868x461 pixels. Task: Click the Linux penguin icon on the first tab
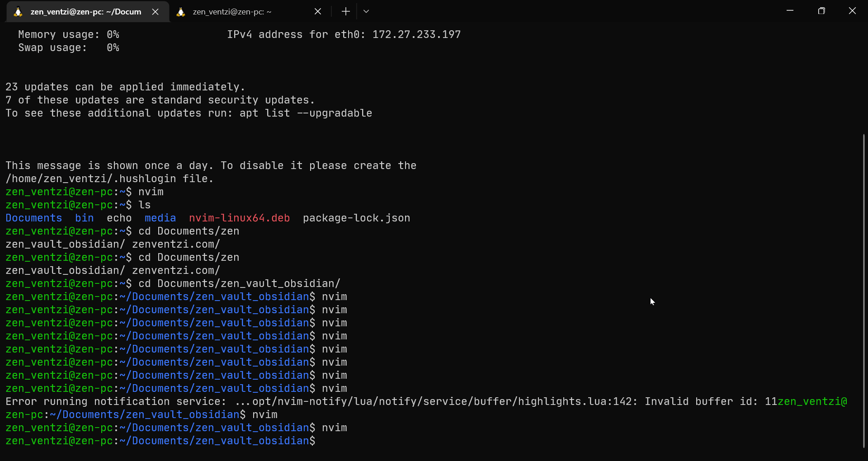18,12
